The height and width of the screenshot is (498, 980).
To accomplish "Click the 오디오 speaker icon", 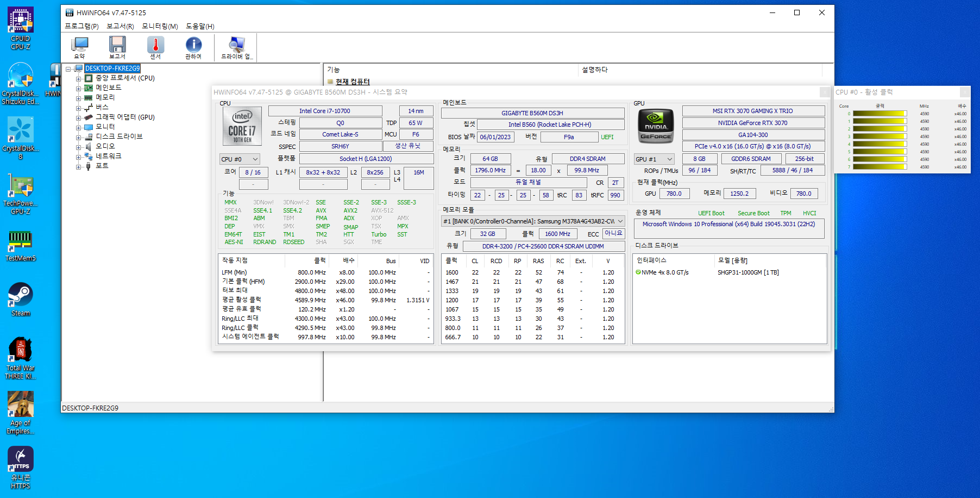I will 89,147.
